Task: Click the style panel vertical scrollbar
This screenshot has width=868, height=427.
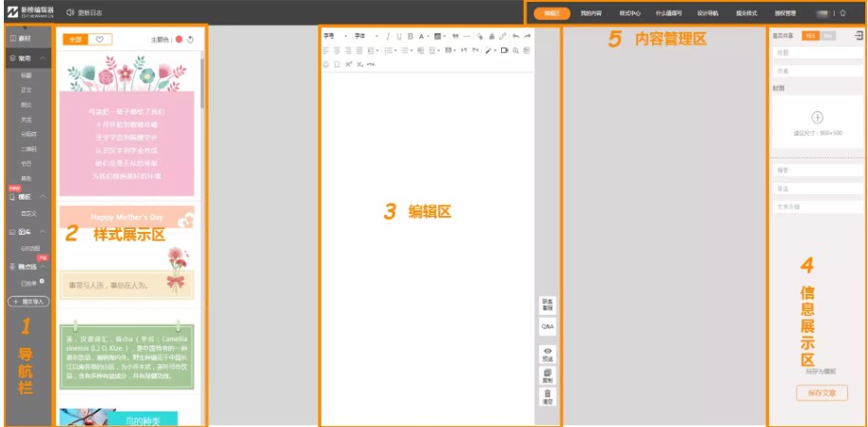Action: click(x=203, y=83)
